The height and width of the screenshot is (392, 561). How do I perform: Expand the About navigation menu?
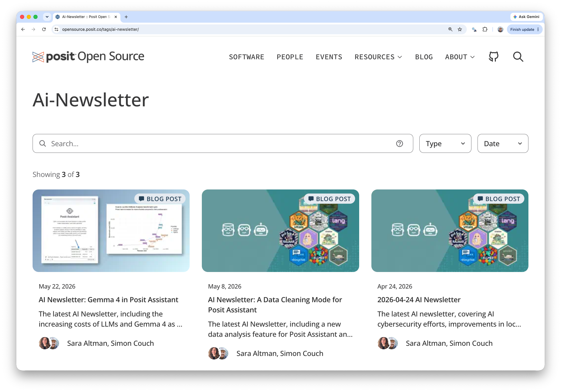pyautogui.click(x=460, y=57)
